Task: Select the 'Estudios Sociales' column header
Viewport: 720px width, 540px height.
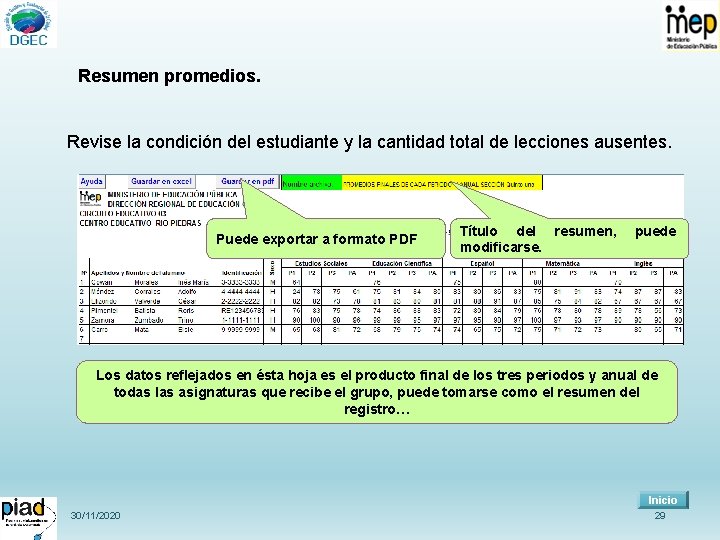Action: [321, 264]
